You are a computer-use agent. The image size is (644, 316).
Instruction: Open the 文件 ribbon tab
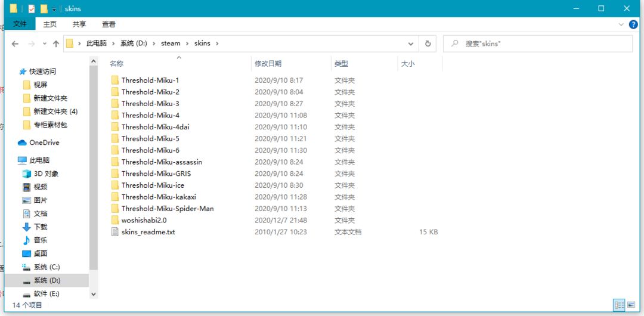20,24
